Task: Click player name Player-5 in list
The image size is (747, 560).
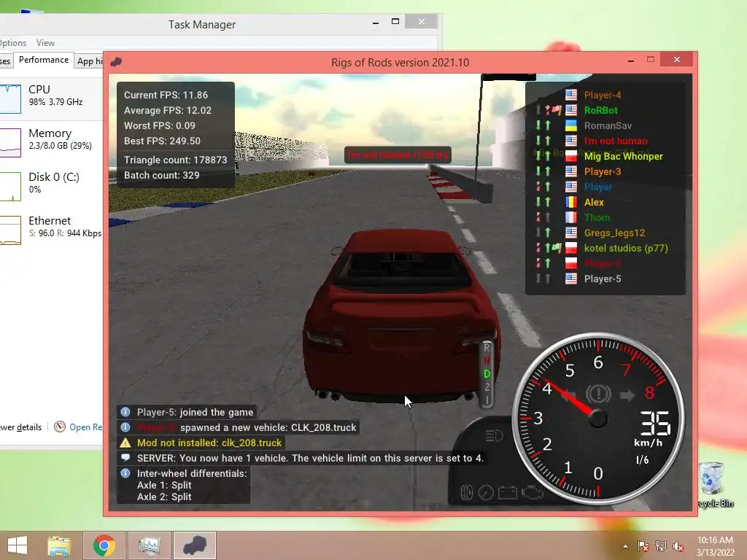Action: pyautogui.click(x=603, y=279)
